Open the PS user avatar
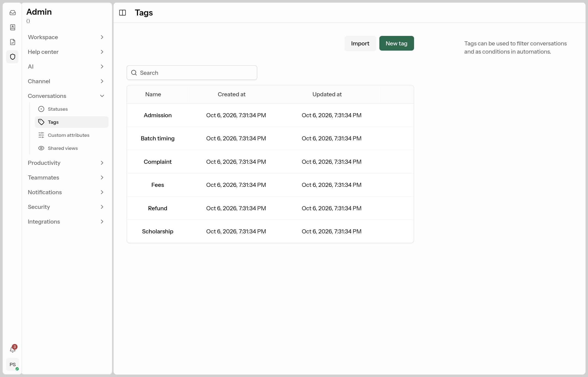The height and width of the screenshot is (377, 588). pyautogui.click(x=13, y=364)
